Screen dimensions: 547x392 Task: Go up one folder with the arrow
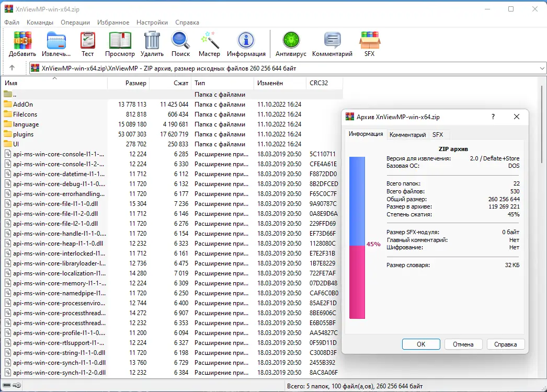[12, 67]
